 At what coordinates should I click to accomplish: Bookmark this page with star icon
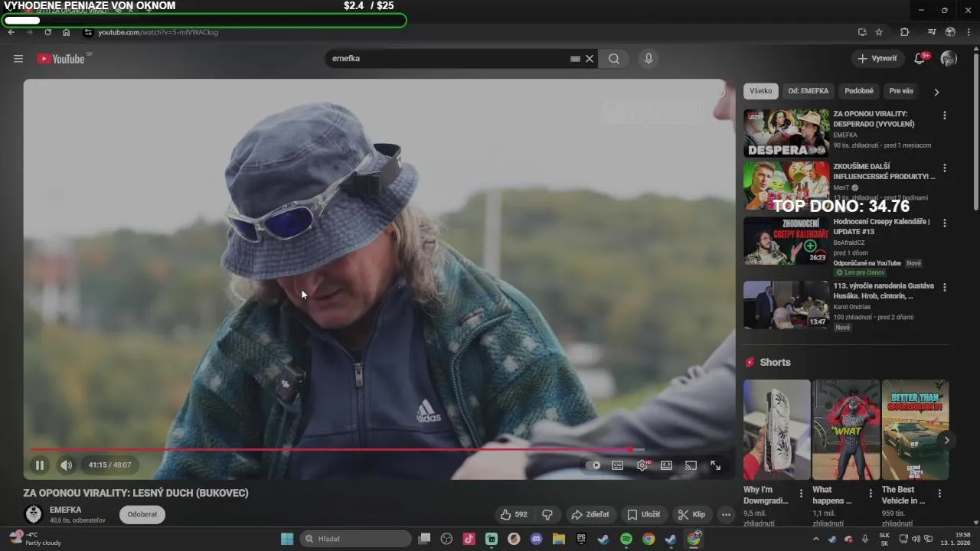coord(879,32)
